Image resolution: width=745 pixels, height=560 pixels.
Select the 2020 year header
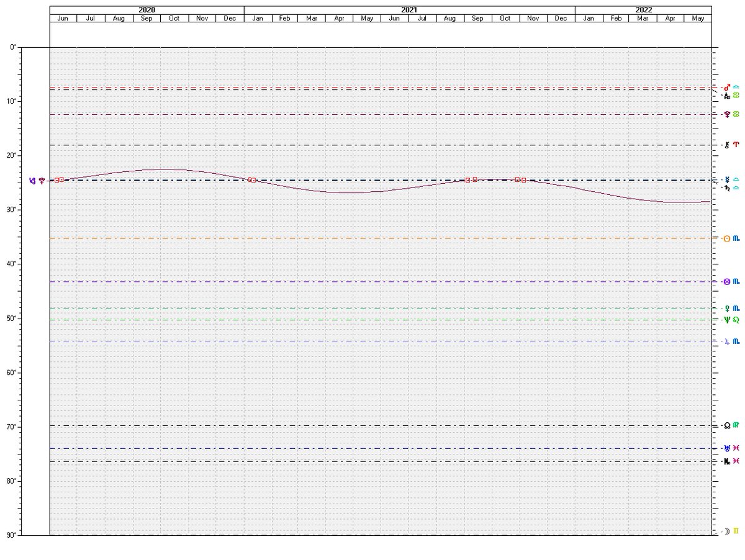point(147,10)
